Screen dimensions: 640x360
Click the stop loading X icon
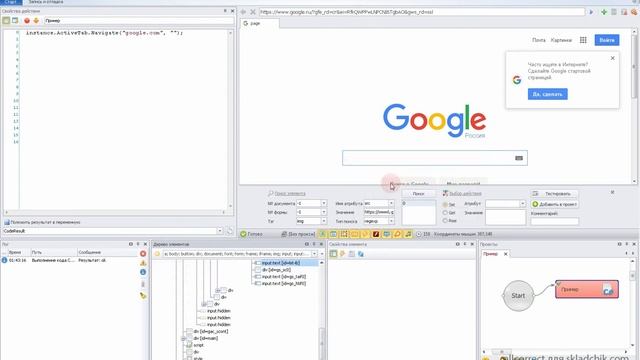click(253, 12)
